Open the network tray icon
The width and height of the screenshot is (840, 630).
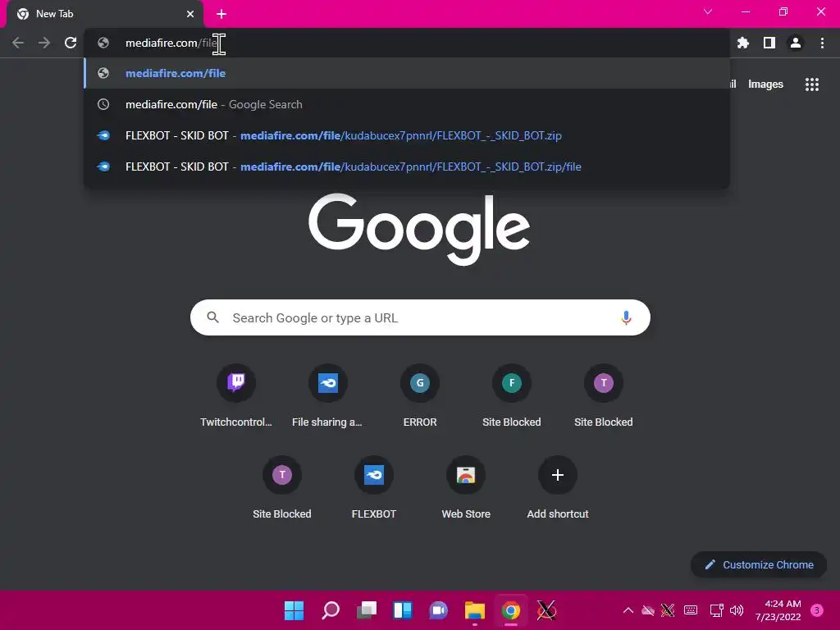click(x=716, y=610)
